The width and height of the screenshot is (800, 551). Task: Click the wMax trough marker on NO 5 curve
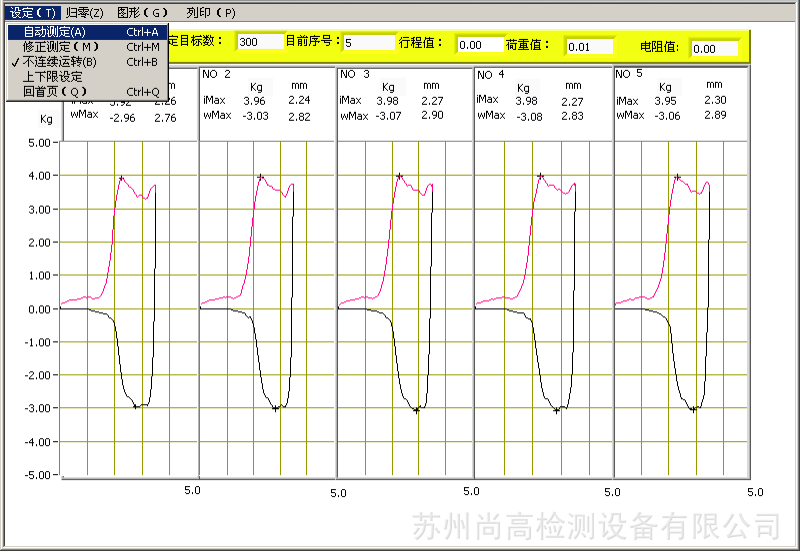692,409
